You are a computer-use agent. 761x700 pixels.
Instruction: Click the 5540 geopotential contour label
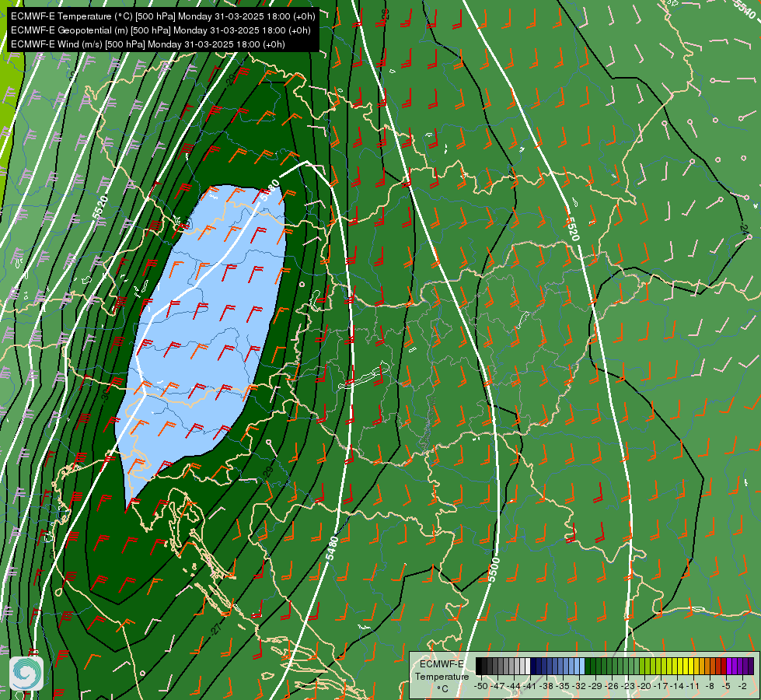(745, 9)
